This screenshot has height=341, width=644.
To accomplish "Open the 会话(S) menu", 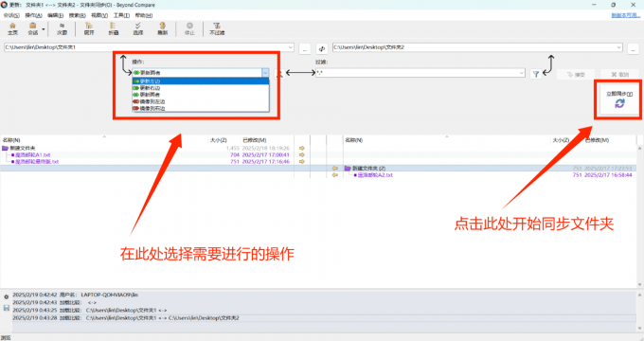I will pos(11,15).
